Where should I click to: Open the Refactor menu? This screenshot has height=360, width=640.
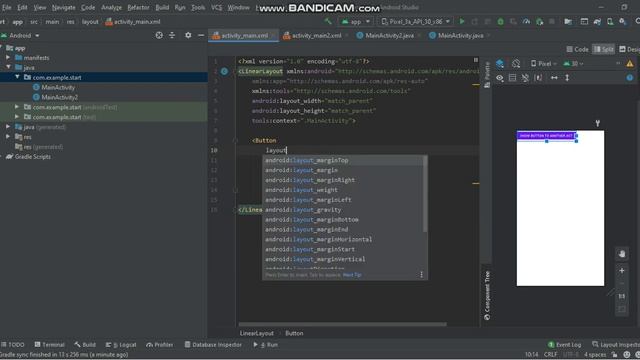click(x=138, y=7)
